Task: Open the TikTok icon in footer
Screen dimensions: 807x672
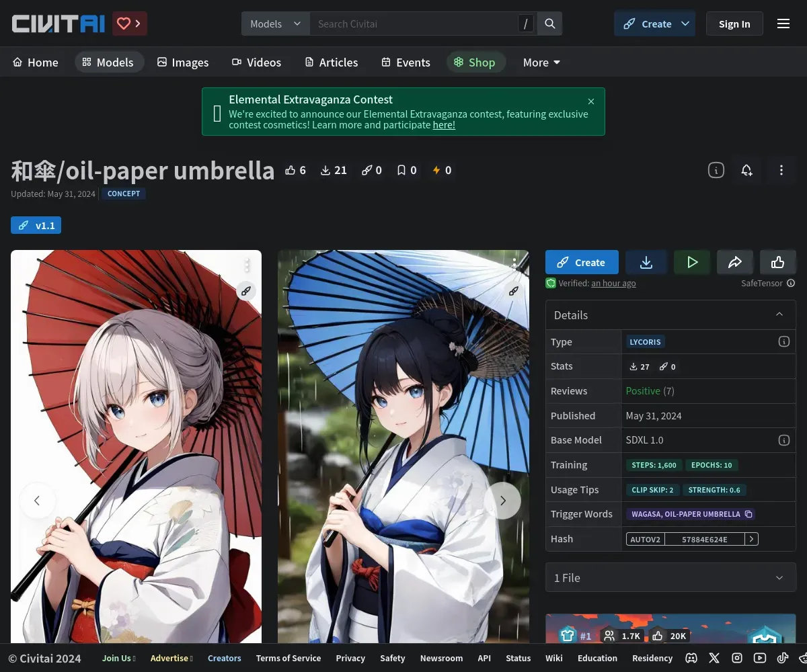Action: coord(783,659)
